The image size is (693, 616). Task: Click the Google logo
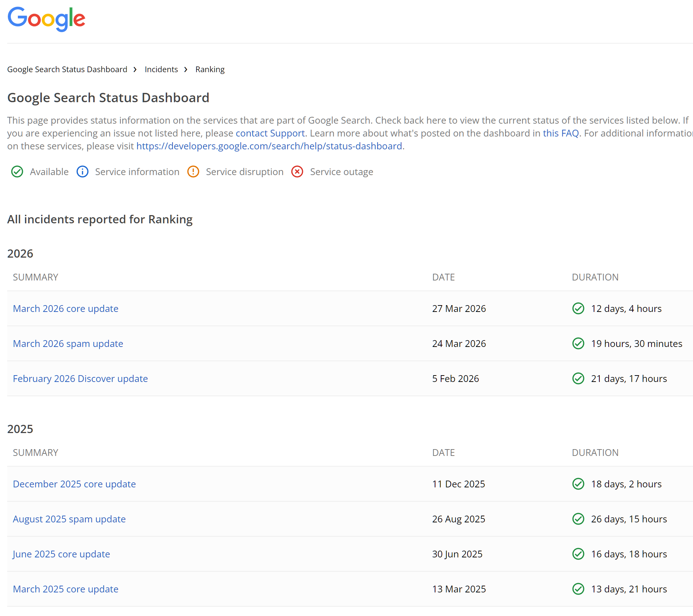pyautogui.click(x=46, y=19)
